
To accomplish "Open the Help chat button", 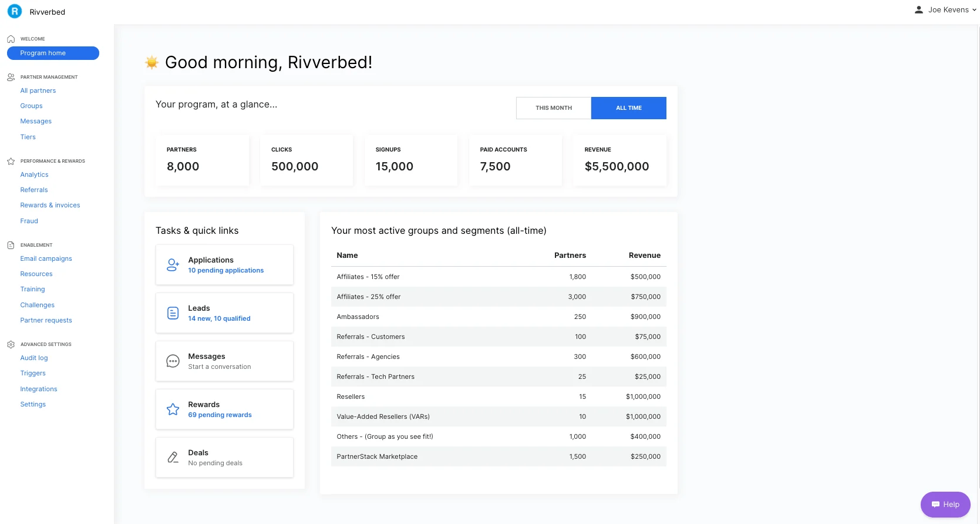I will 945,505.
